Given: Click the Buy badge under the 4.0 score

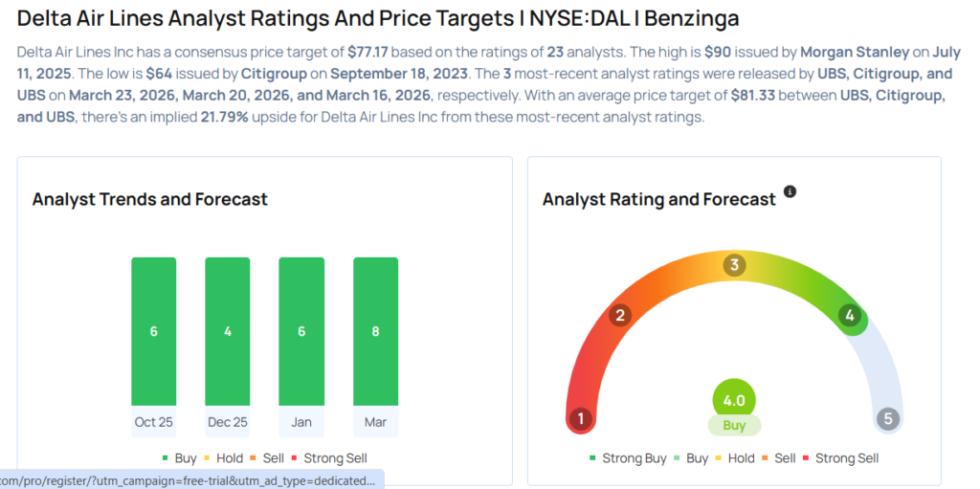Looking at the screenshot, I should coord(734,425).
